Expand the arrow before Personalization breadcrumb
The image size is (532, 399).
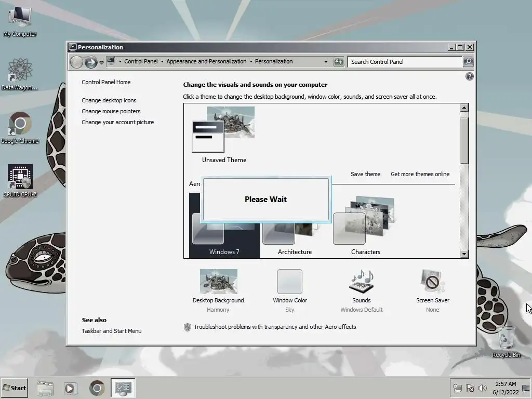251,62
